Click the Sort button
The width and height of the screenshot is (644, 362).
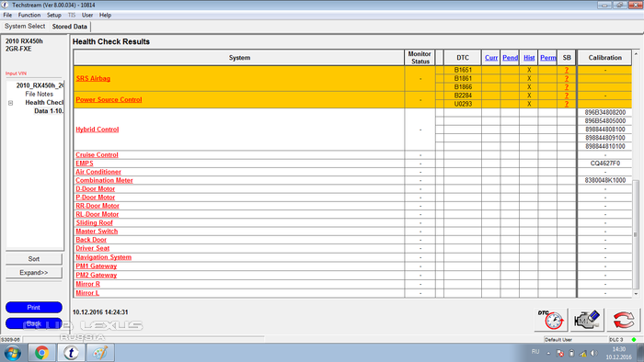click(34, 259)
